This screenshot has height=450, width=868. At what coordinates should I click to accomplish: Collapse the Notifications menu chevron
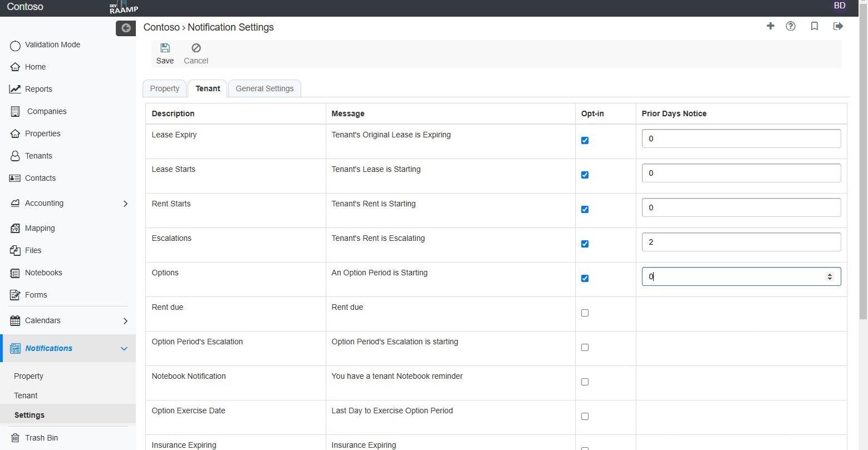[124, 349]
